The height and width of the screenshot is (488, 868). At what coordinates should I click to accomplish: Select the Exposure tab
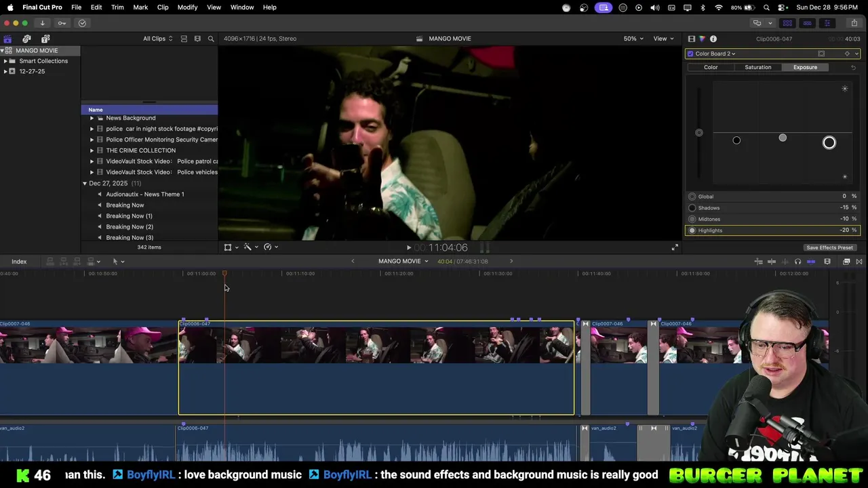pos(805,67)
